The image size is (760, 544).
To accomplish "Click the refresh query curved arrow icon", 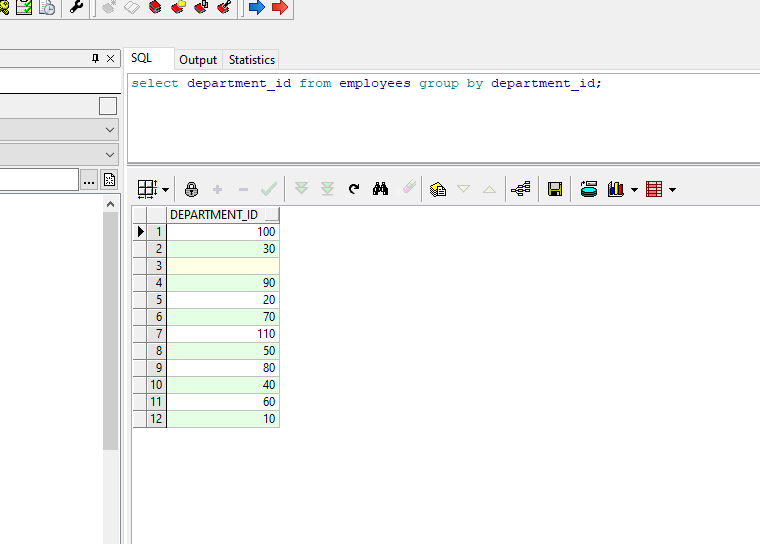I will [354, 189].
